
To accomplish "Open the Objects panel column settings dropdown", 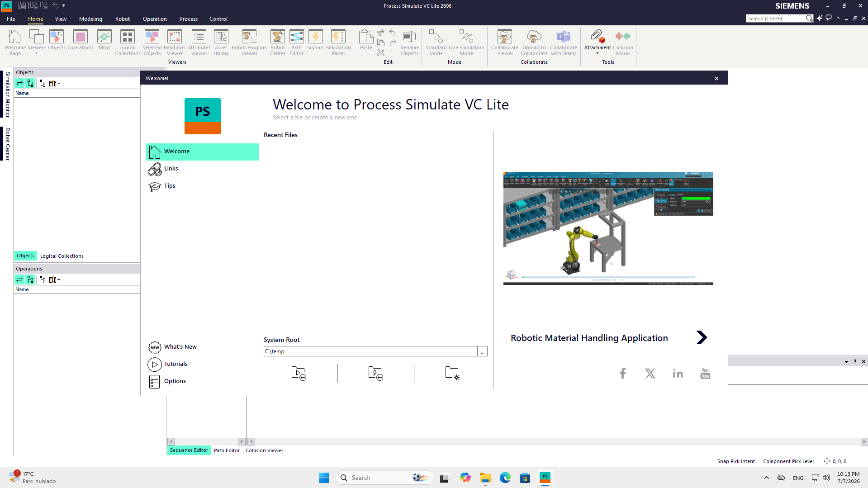I will [54, 83].
